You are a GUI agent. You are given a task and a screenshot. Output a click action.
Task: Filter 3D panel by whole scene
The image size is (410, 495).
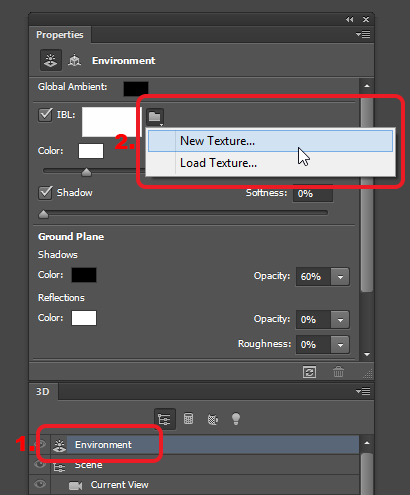point(164,419)
